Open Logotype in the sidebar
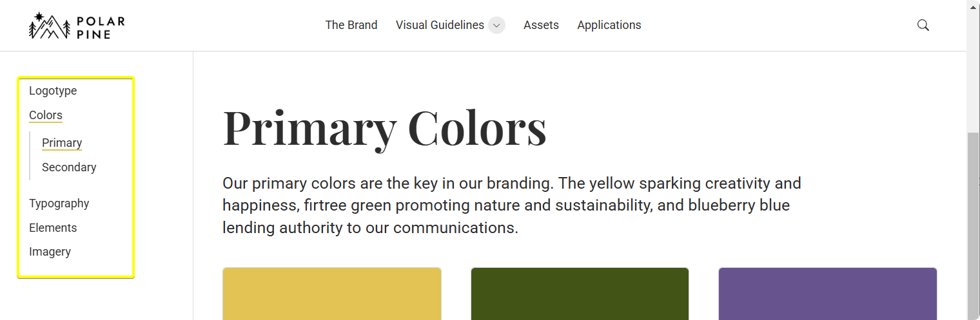980x320 pixels. (53, 91)
